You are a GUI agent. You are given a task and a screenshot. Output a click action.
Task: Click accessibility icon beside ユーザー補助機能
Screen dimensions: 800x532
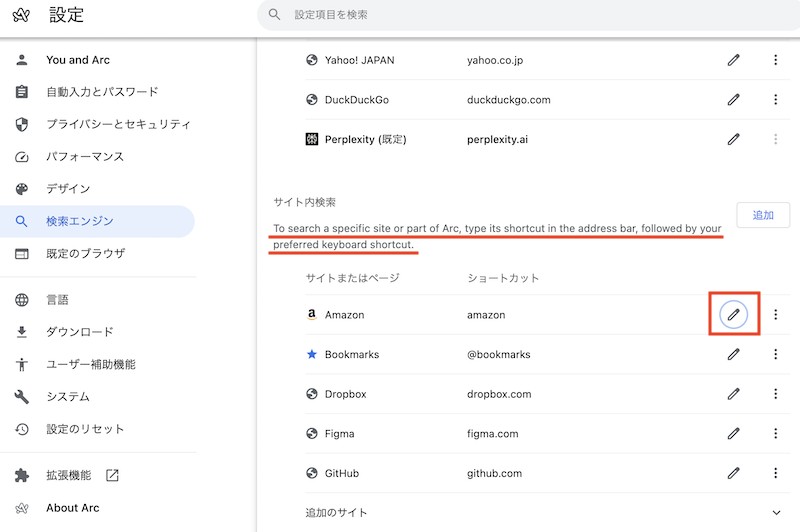21,364
